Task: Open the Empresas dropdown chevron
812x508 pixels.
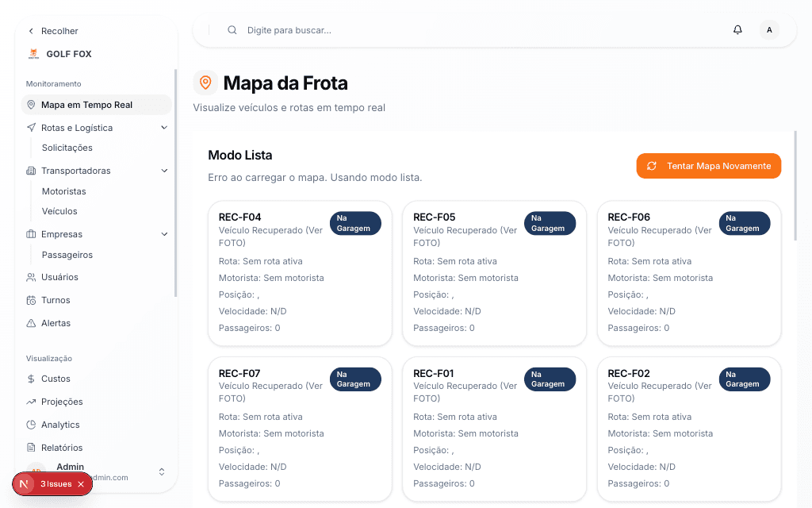Action: point(164,234)
